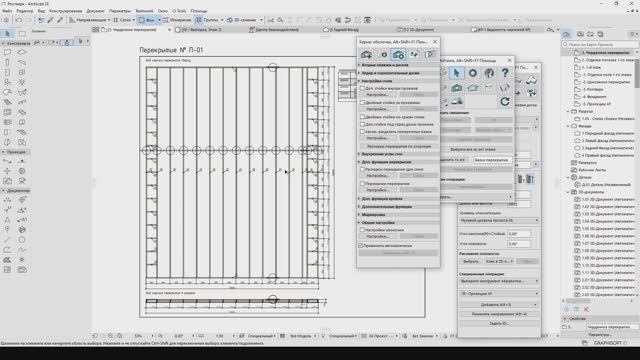
Task: Uncheck the 'Применить автоматически' checkbox
Action: 361,245
